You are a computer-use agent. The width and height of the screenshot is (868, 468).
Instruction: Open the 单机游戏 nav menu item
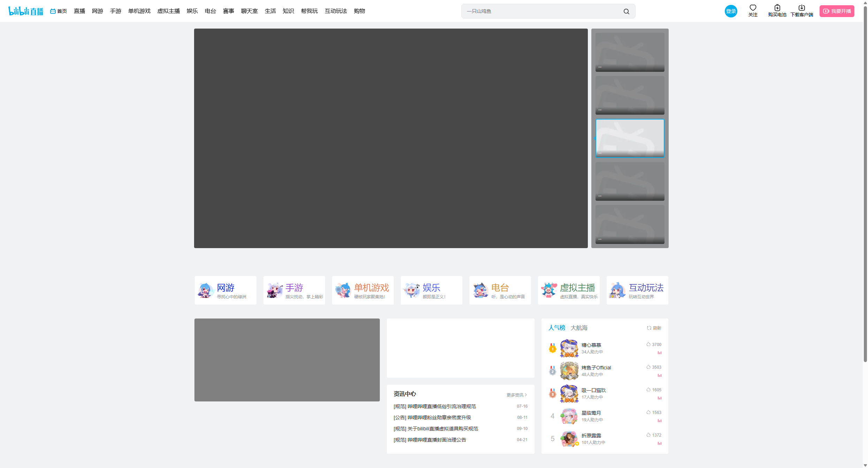tap(139, 11)
